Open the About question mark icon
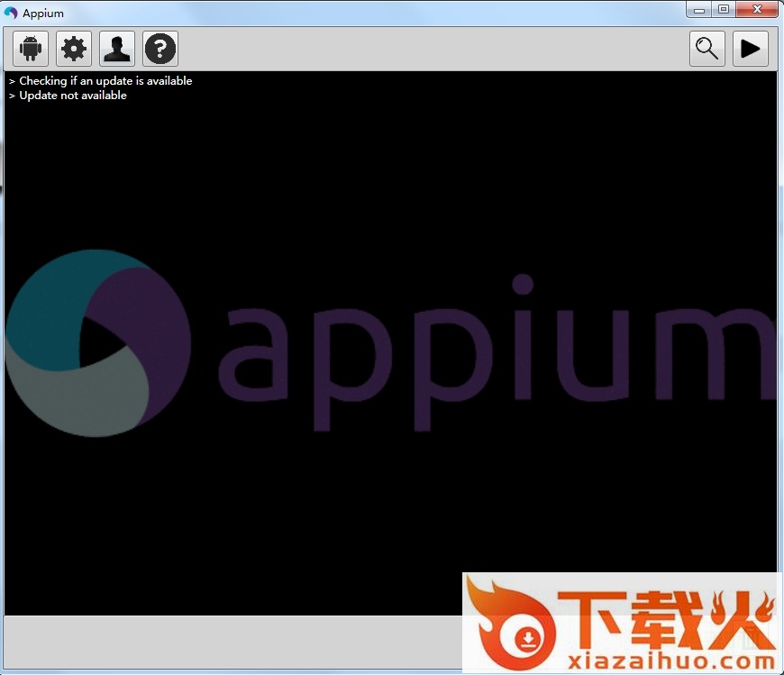The width and height of the screenshot is (784, 675). [160, 49]
